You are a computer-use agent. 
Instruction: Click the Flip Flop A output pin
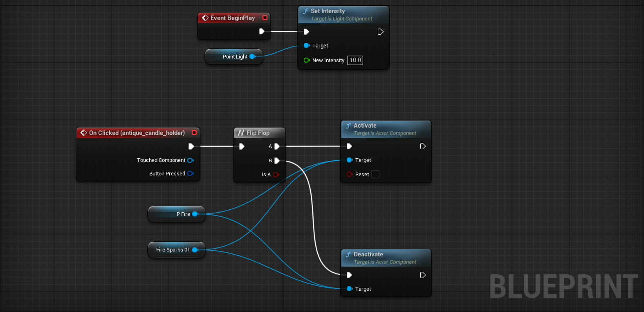point(277,146)
